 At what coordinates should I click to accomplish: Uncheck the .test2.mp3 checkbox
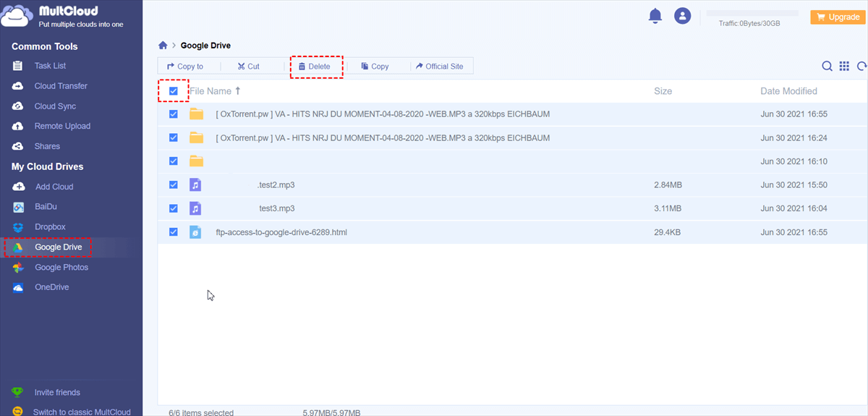tap(174, 184)
